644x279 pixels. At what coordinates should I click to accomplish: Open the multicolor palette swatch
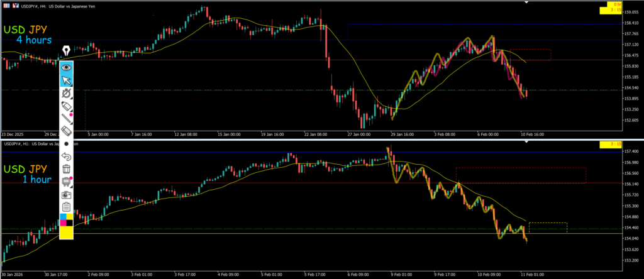pyautogui.click(x=66, y=219)
